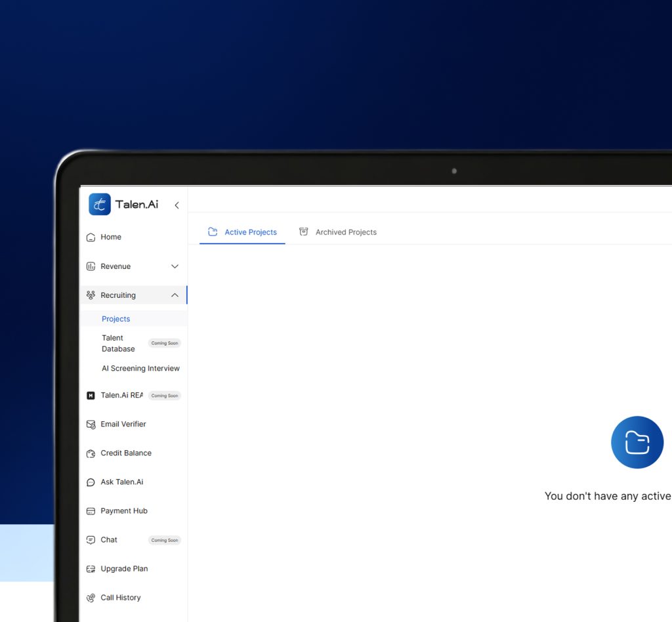Click the Upgrade Plan icon
Screen dimensions: 672x622
tap(91, 569)
